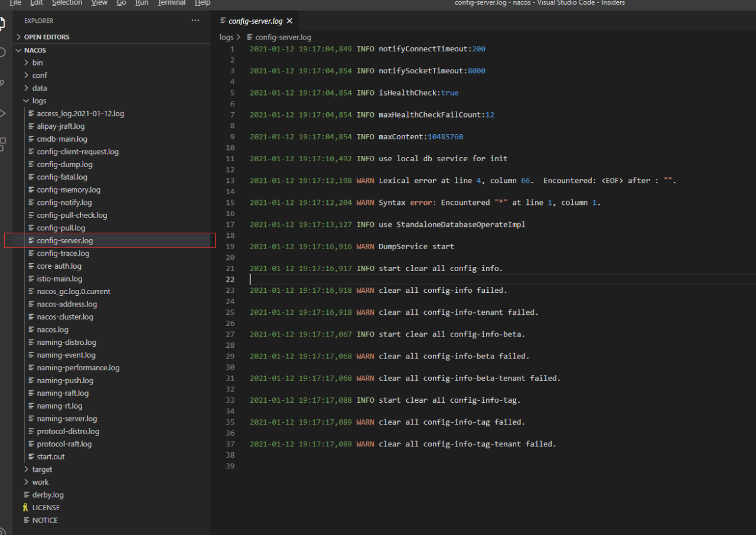Click the 'DumpService start' log text
Image resolution: width=756 pixels, height=535 pixels.
tap(416, 246)
